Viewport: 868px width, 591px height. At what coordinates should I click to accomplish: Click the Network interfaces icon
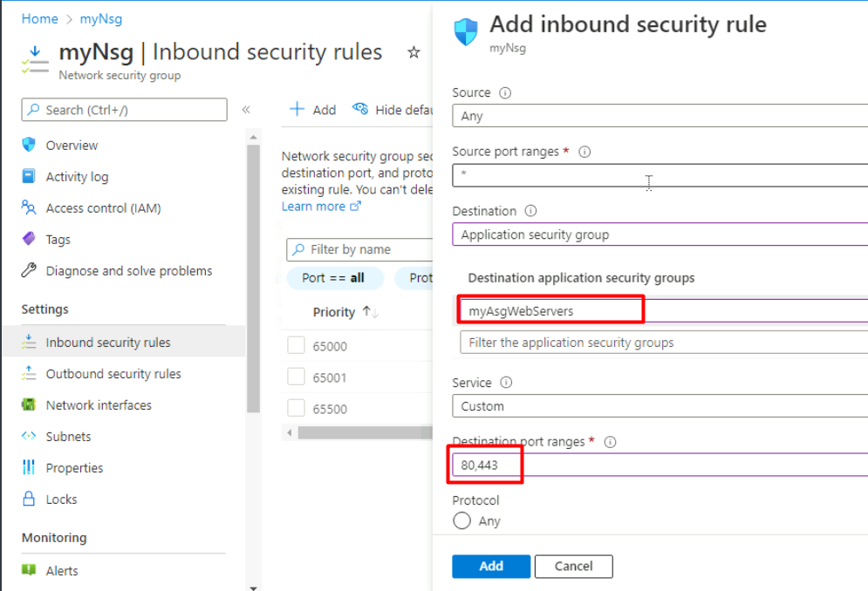click(29, 404)
